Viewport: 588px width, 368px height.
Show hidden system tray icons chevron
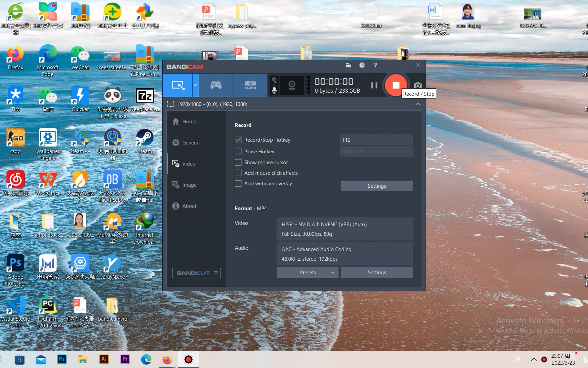[x=534, y=359]
